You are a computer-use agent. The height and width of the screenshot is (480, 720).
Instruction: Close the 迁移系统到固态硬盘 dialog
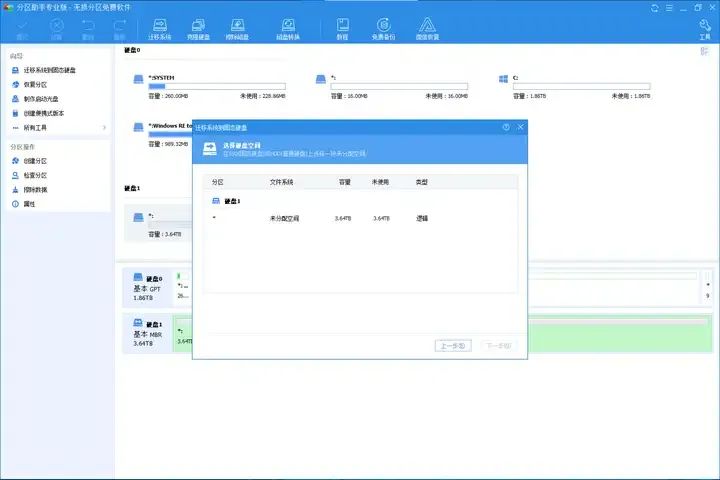pos(520,127)
